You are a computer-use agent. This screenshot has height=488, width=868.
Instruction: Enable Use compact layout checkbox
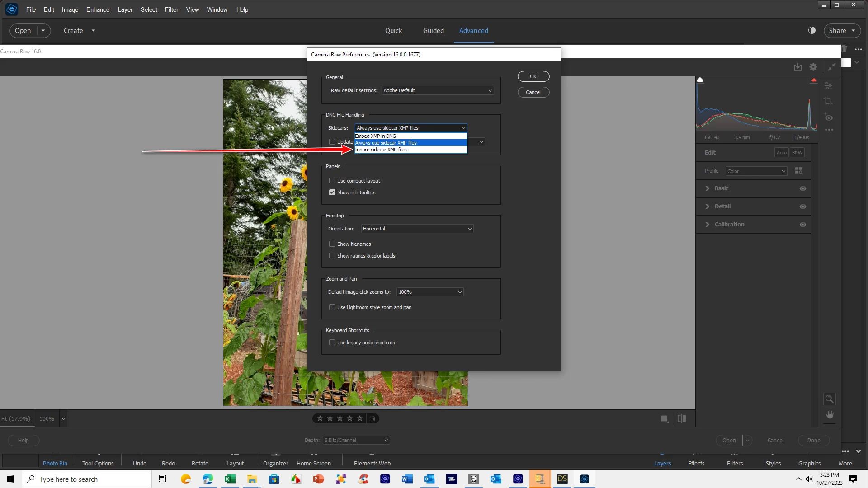tap(332, 181)
